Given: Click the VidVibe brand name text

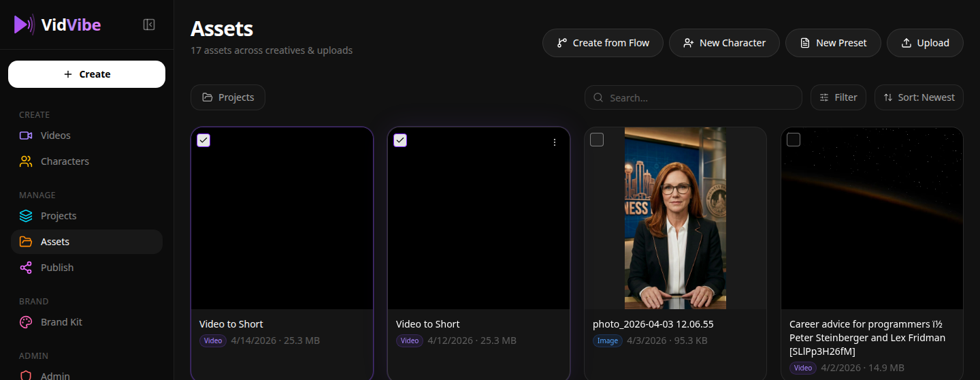Looking at the screenshot, I should [x=71, y=25].
